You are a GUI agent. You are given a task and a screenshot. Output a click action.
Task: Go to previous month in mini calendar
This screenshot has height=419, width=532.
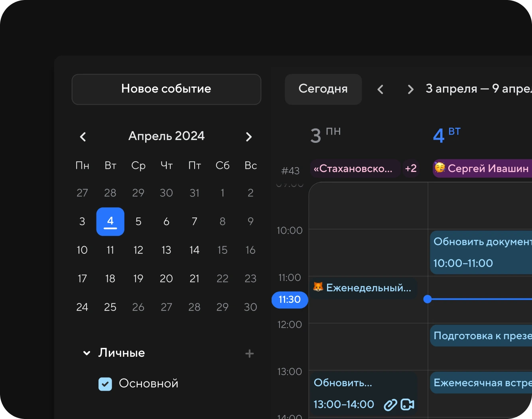(x=83, y=137)
